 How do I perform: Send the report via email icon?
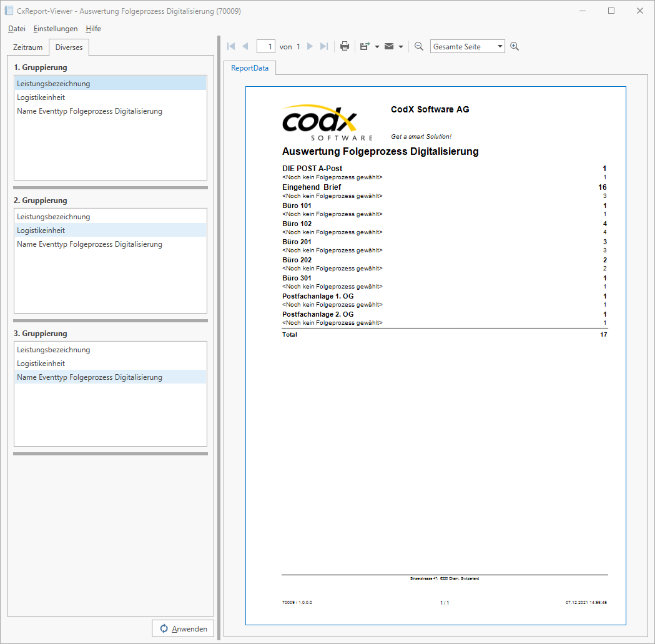coord(389,46)
